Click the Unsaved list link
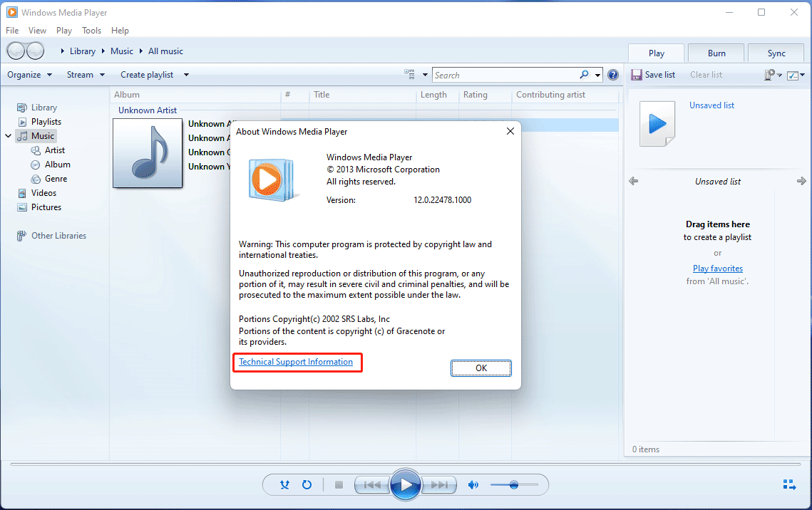This screenshot has width=812, height=510. [x=711, y=105]
